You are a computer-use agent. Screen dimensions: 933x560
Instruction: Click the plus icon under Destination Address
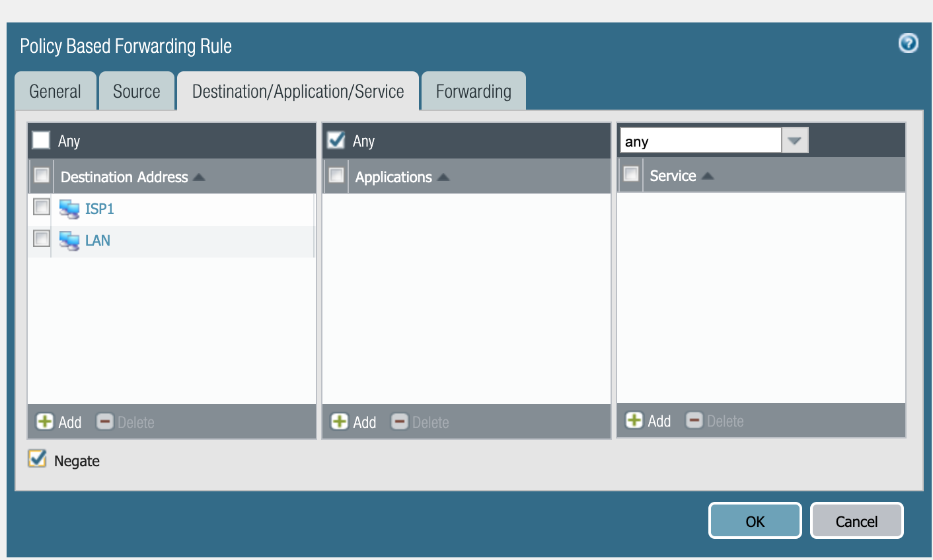pos(45,421)
